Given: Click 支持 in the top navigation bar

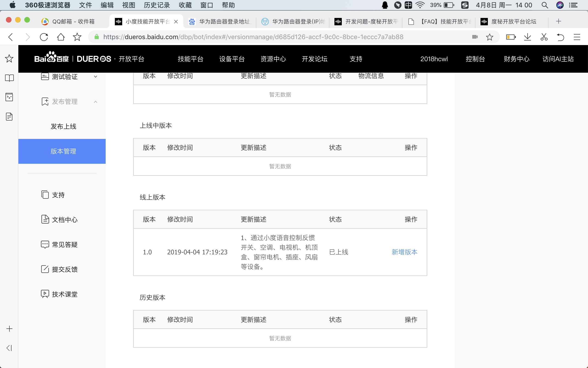Looking at the screenshot, I should (x=356, y=59).
